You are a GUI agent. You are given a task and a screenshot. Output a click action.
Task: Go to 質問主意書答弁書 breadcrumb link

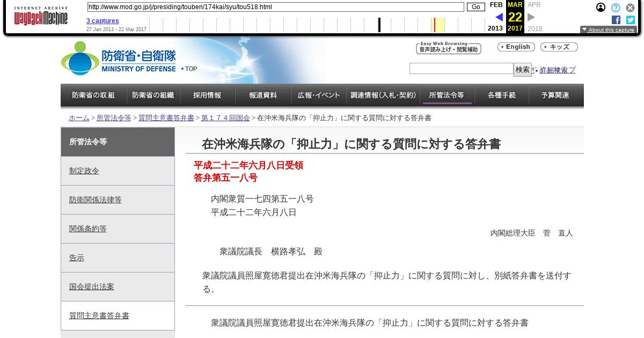point(166,118)
